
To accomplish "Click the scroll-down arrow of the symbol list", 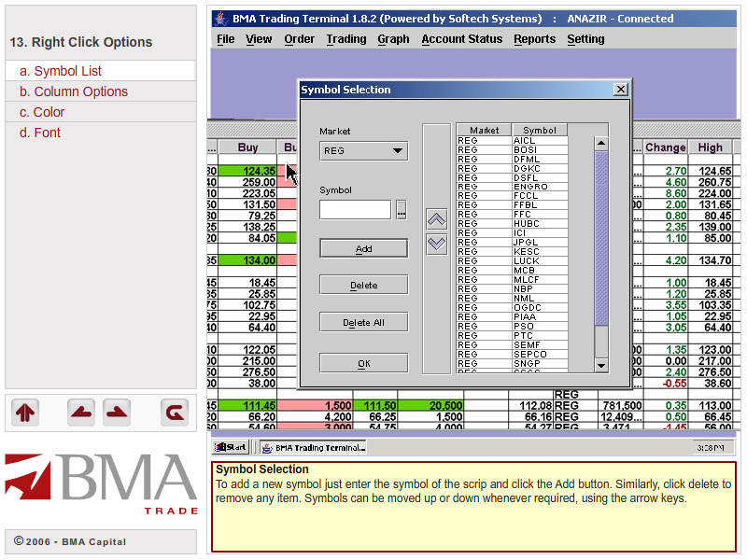I will click(x=601, y=365).
